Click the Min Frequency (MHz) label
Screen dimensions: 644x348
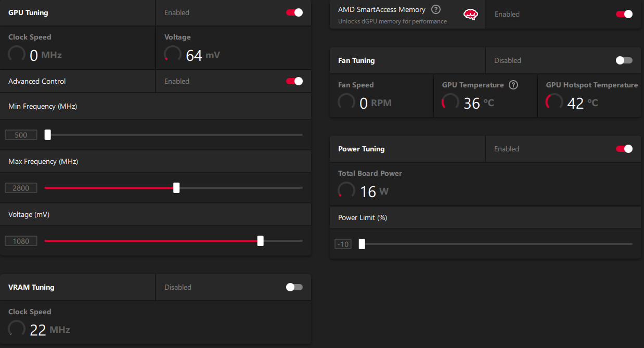[43, 106]
